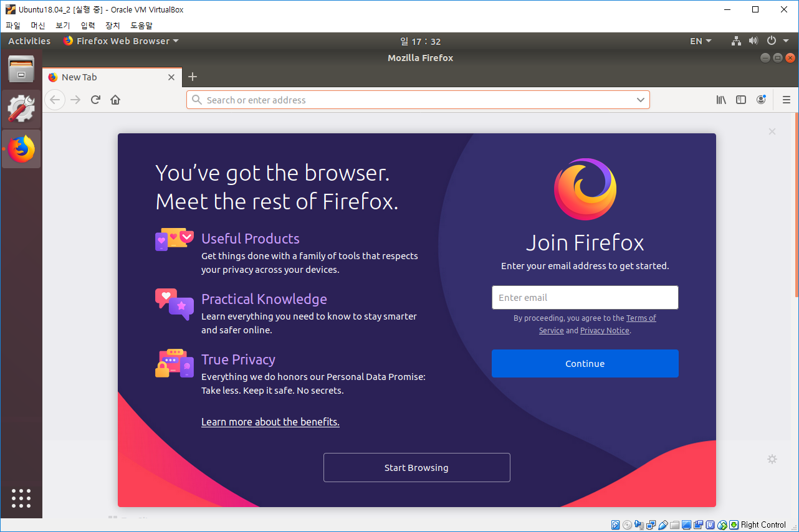Reload the current page
Viewport: 799px width, 532px height.
tap(95, 100)
